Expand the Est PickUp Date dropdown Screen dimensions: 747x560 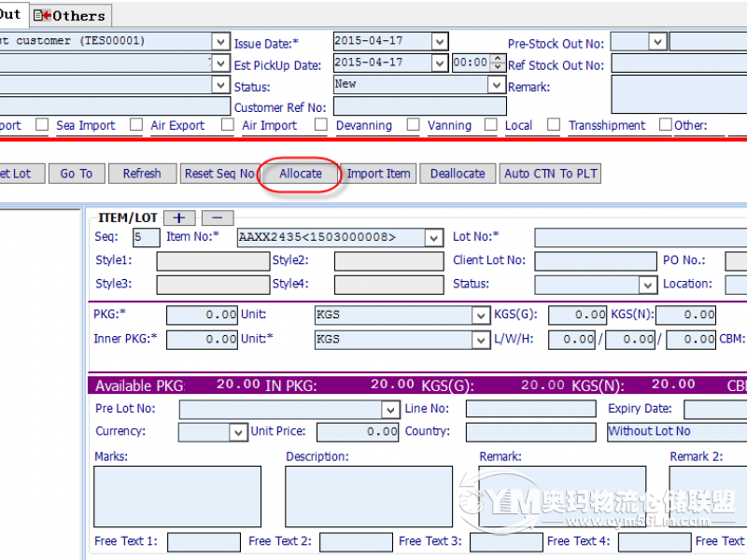pyautogui.click(x=439, y=63)
